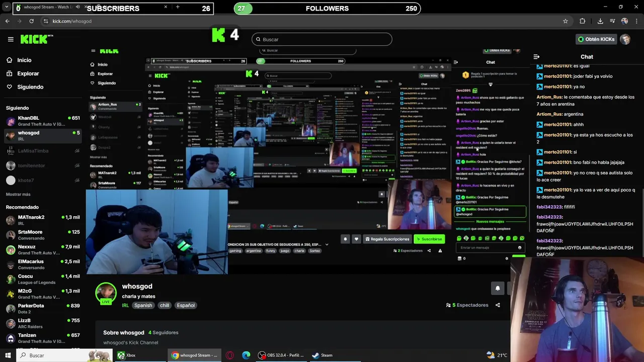Image resolution: width=644 pixels, height=362 pixels.
Task: Open recommended channel MATnarok2
Action: pos(43,220)
